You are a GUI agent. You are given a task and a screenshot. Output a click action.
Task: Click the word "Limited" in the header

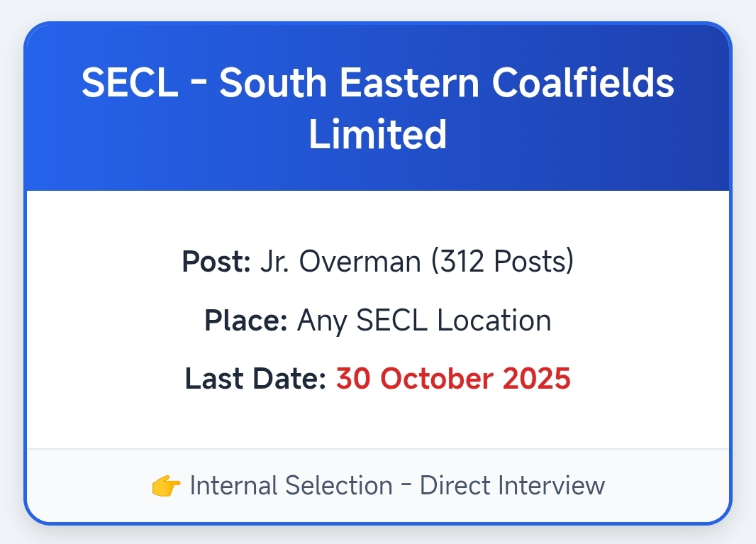coord(377,134)
